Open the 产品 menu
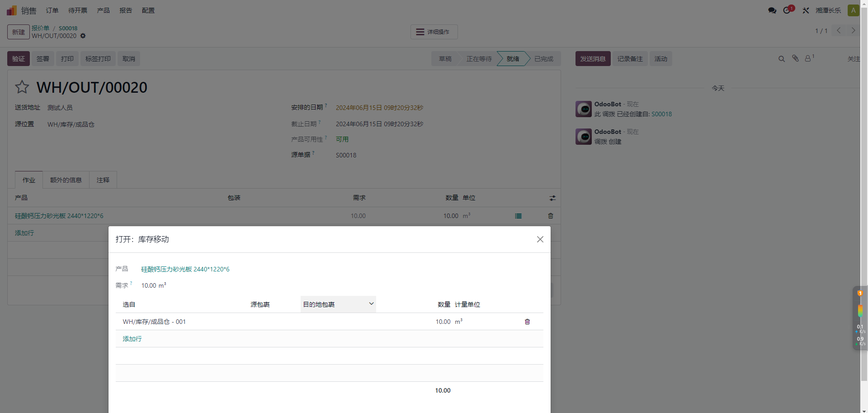This screenshot has width=868, height=413. coord(104,10)
